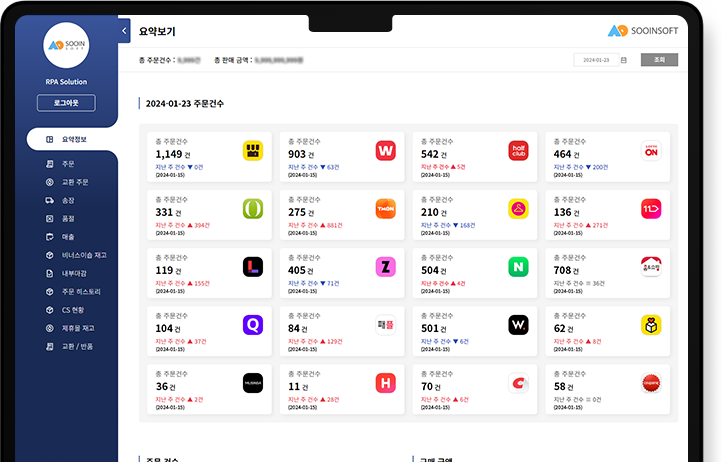Open the 교환 주문 sidebar menu
This screenshot has height=462, width=722.
tap(75, 182)
